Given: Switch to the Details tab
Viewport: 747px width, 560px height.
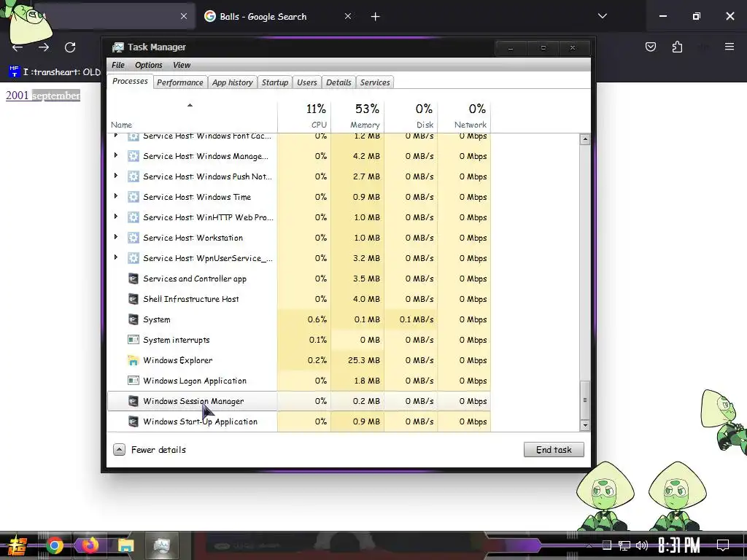Looking at the screenshot, I should tap(338, 82).
